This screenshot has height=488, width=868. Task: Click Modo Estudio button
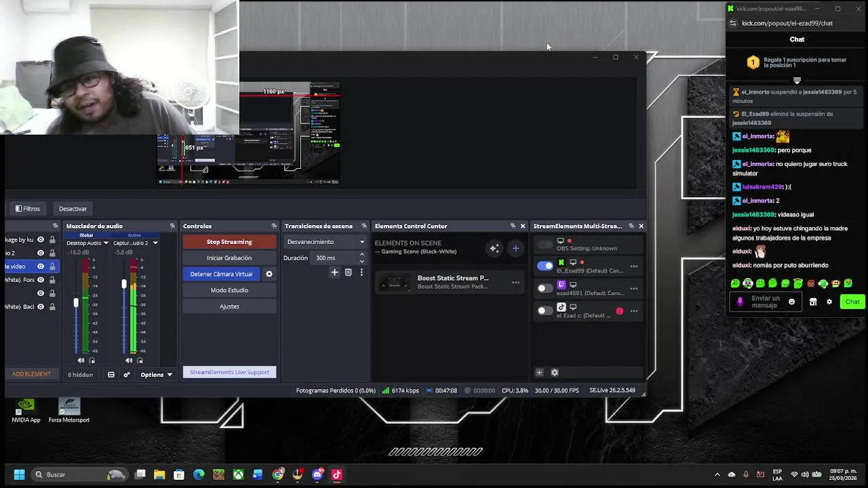coord(229,290)
